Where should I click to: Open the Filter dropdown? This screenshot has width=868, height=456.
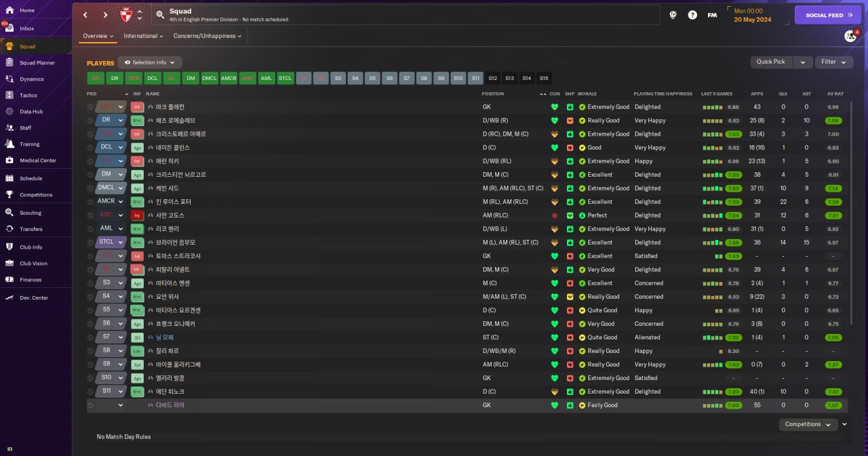[834, 62]
